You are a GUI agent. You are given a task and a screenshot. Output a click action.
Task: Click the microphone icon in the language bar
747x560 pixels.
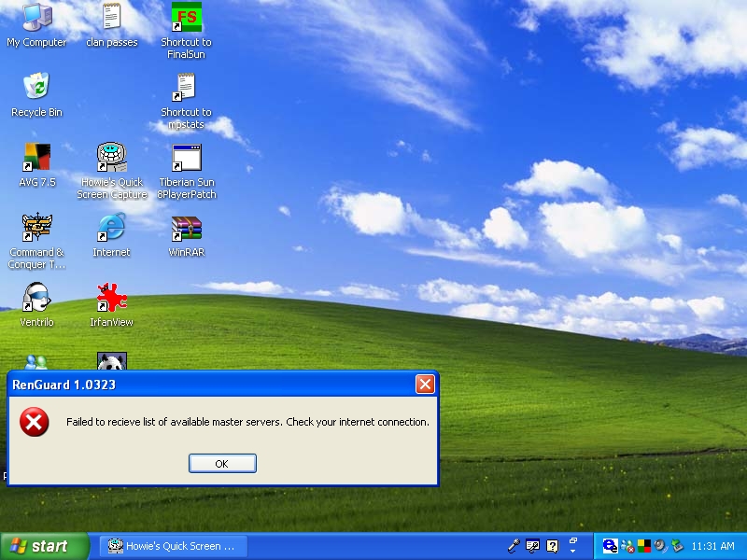click(514, 546)
